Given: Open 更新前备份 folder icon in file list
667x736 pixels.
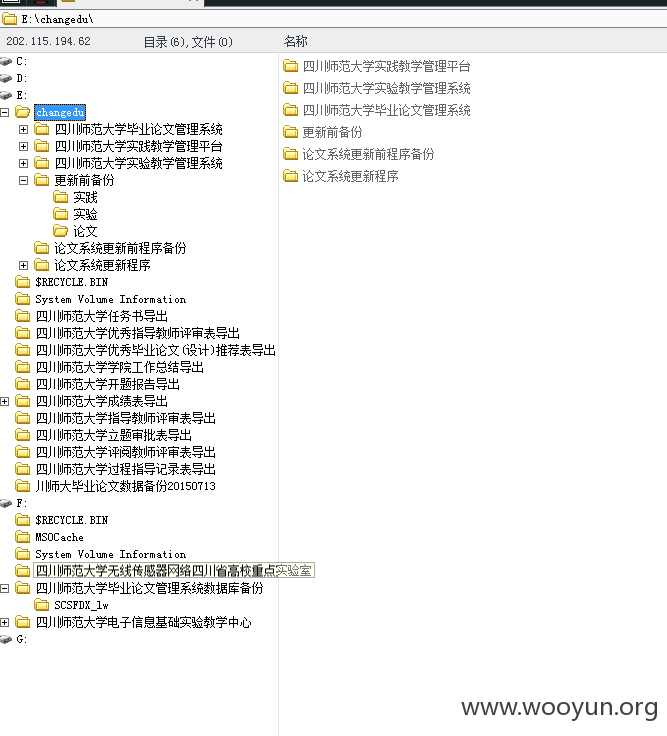Looking at the screenshot, I should point(291,132).
